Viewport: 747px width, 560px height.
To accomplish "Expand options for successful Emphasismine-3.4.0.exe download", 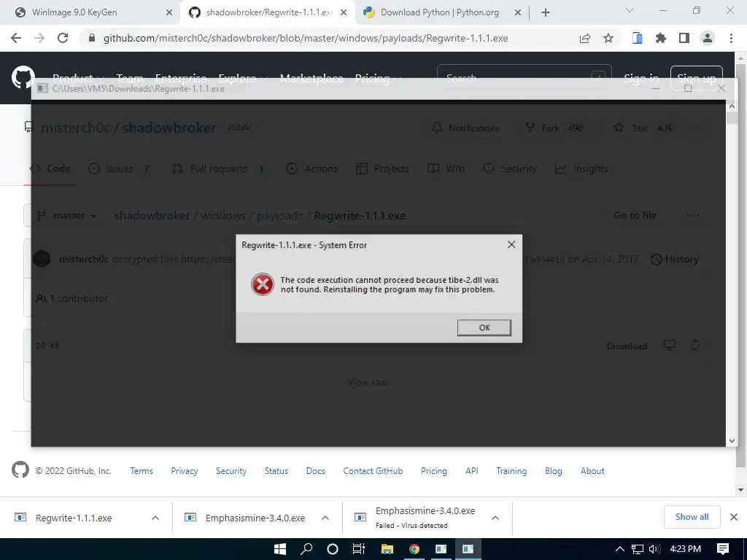I will point(325,518).
